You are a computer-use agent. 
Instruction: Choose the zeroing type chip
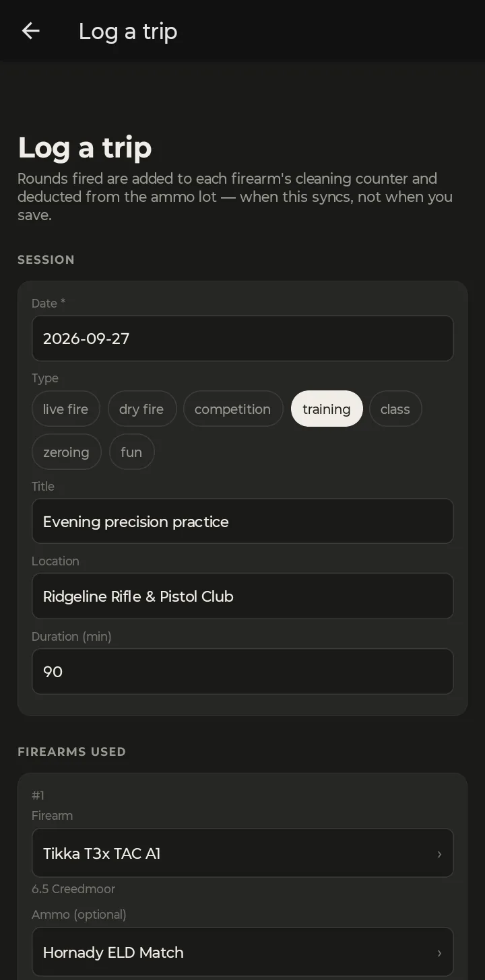point(66,452)
